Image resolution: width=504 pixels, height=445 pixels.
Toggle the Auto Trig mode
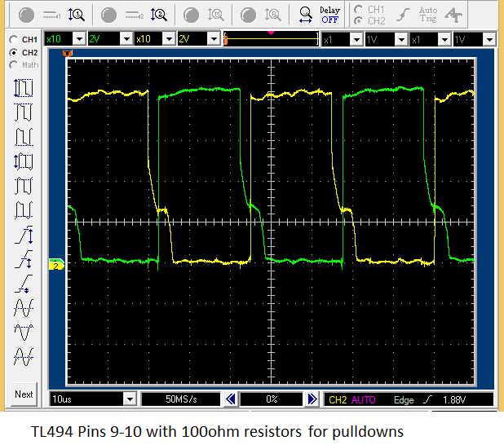pyautogui.click(x=428, y=15)
